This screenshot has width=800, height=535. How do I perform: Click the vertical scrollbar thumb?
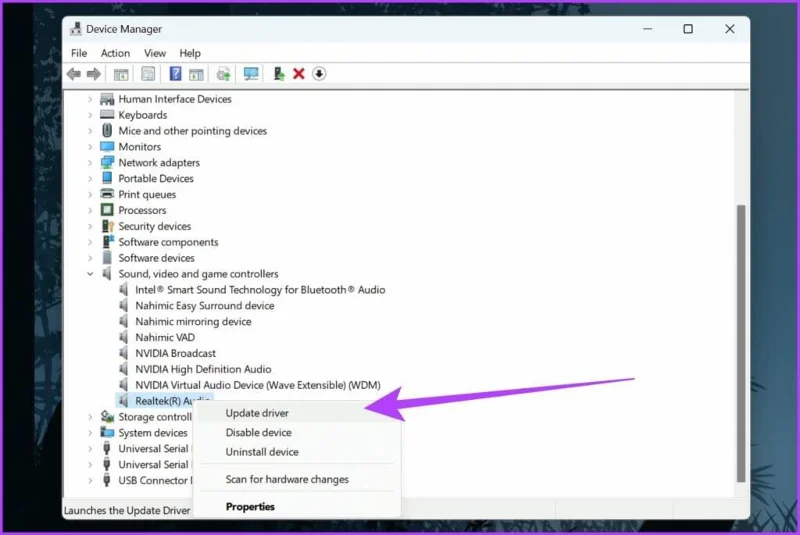(741, 343)
